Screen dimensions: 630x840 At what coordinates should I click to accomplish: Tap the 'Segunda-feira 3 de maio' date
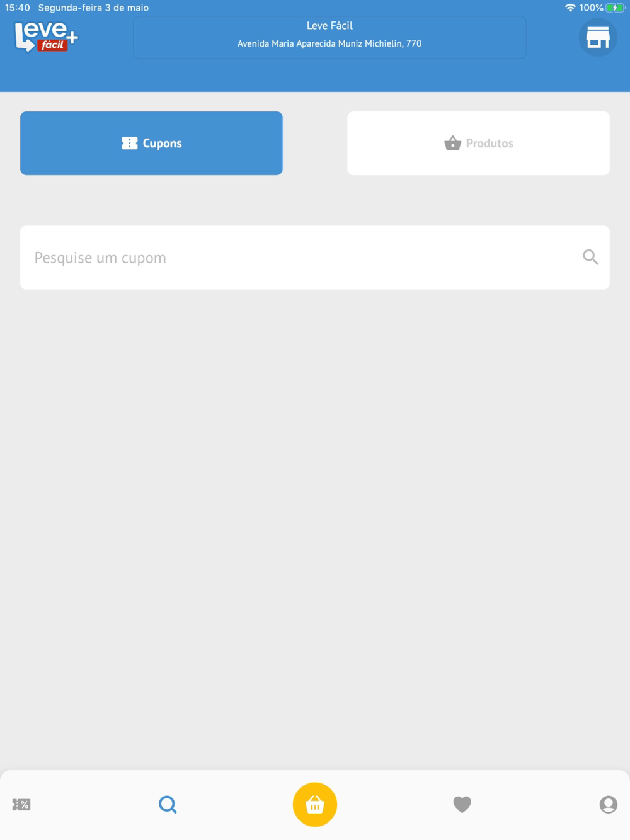[x=93, y=8]
